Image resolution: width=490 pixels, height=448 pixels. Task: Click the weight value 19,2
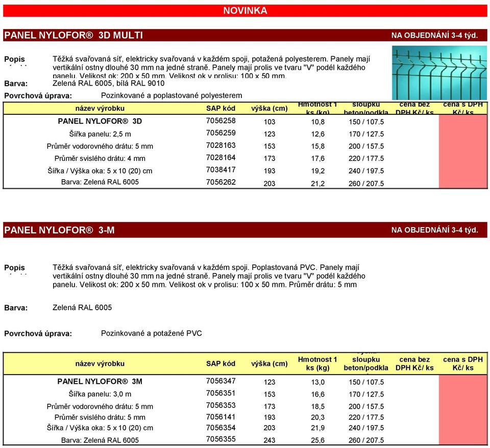[318, 171]
